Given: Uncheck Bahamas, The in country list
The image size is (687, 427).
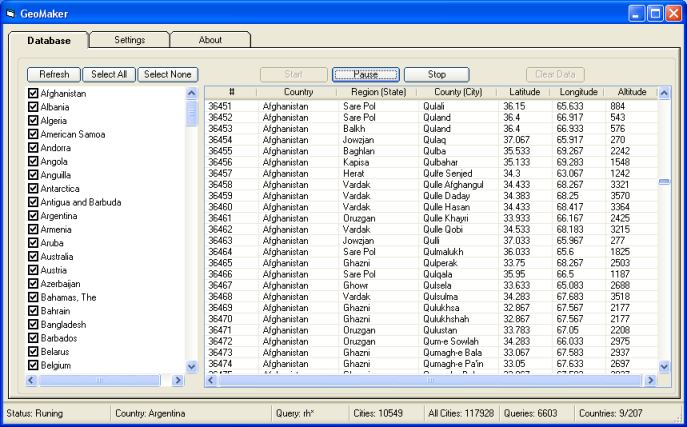Looking at the screenshot, I should [x=33, y=297].
